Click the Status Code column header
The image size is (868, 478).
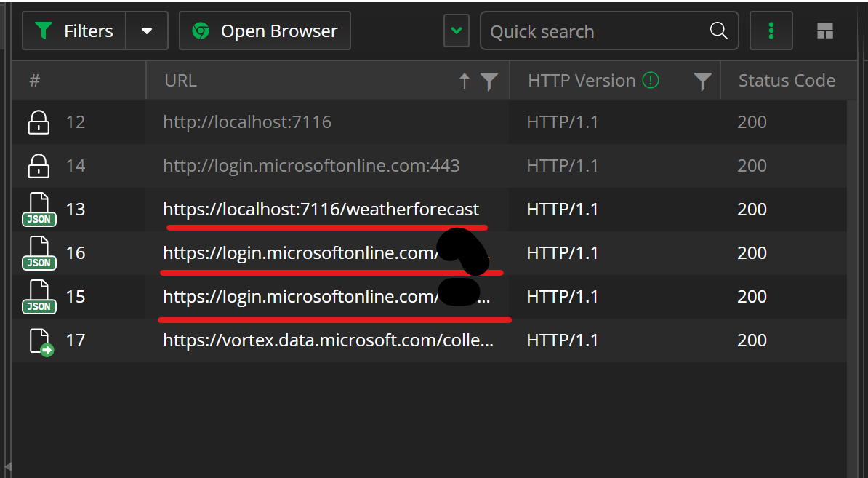point(787,81)
